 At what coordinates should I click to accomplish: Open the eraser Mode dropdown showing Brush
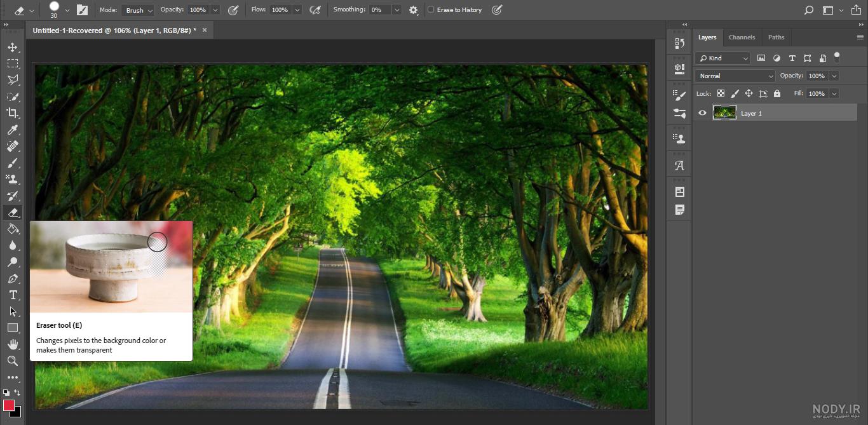(x=138, y=10)
